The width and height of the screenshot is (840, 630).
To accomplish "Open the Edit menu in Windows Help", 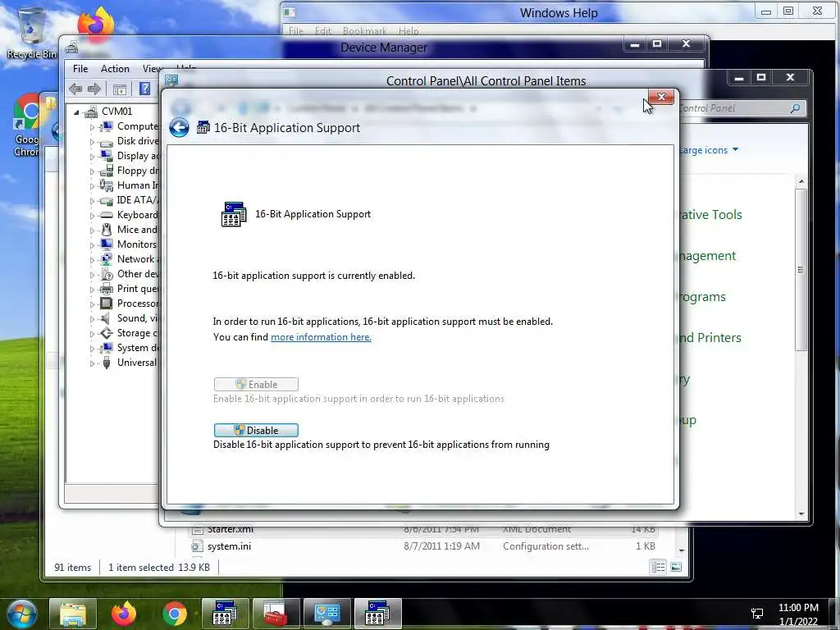I will point(322,31).
